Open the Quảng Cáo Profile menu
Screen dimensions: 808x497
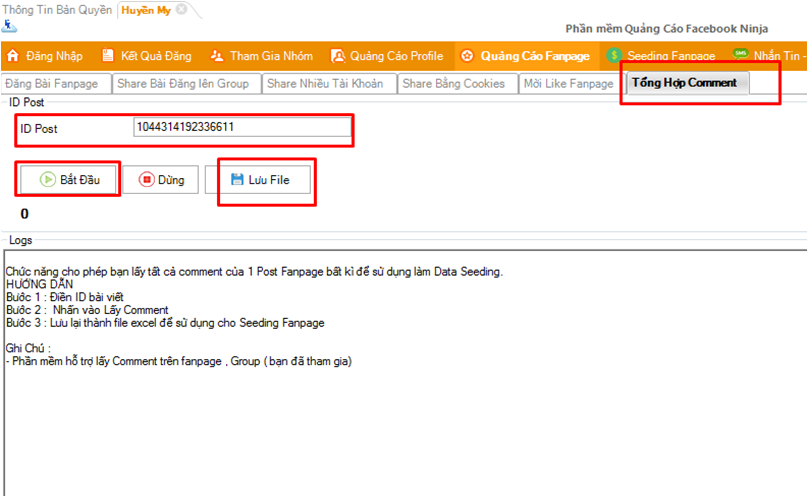click(x=387, y=56)
